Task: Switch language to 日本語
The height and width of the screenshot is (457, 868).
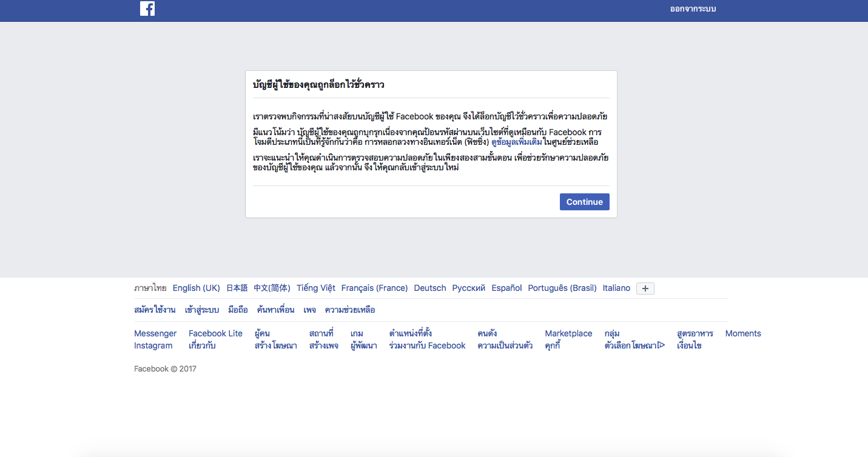Action: [x=237, y=288]
